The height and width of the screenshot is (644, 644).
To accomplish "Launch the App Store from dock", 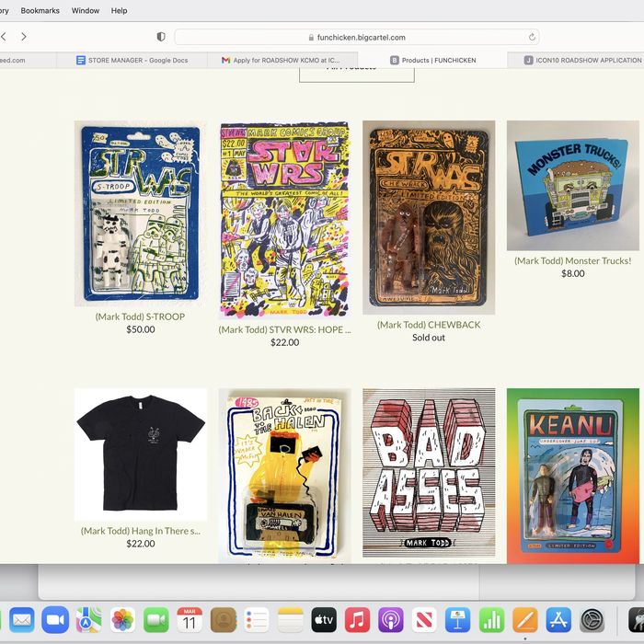I will coord(558,620).
